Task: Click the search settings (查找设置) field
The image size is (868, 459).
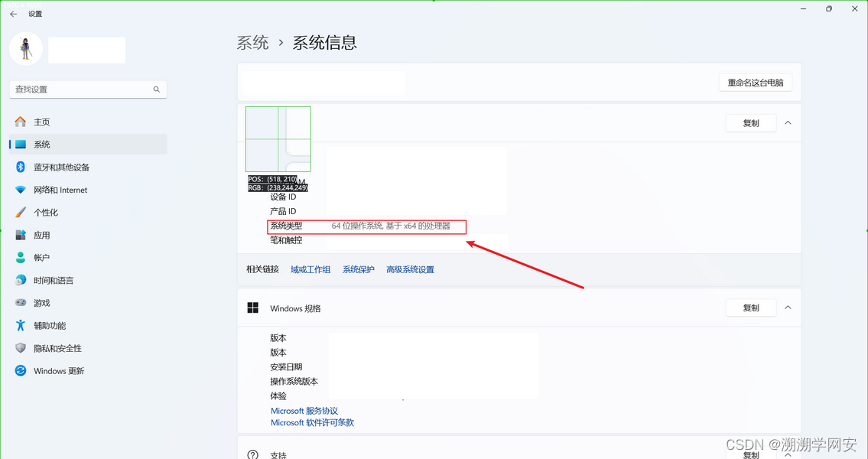Action: click(82, 90)
